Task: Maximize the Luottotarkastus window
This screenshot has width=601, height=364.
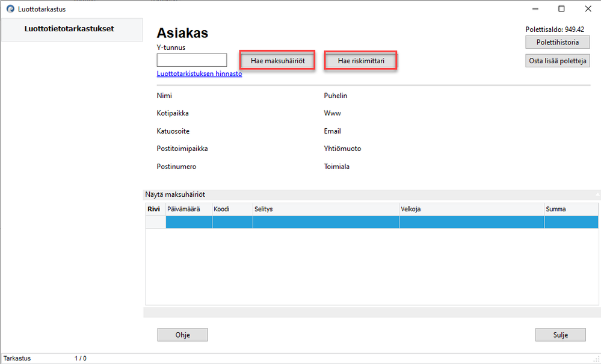Action: tap(561, 9)
